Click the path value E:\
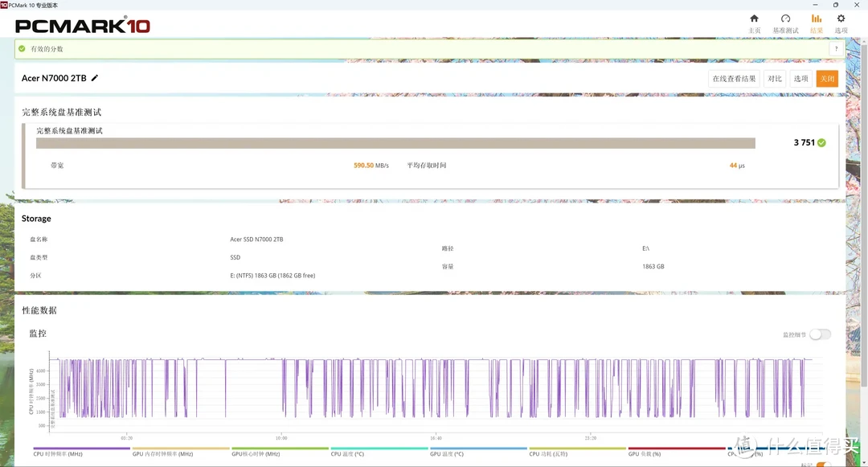Viewport: 868px width, 467px height. [645, 248]
